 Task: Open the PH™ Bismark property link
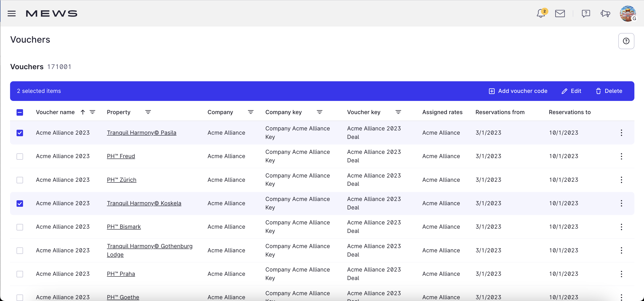coord(124,227)
